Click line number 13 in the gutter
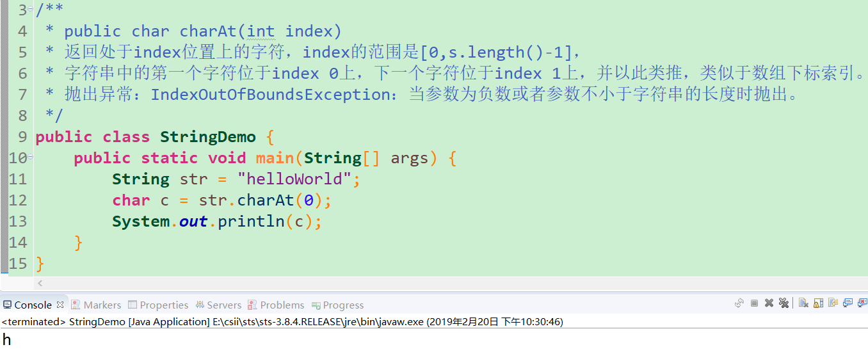Screen dimensions: 868x354 (18, 221)
